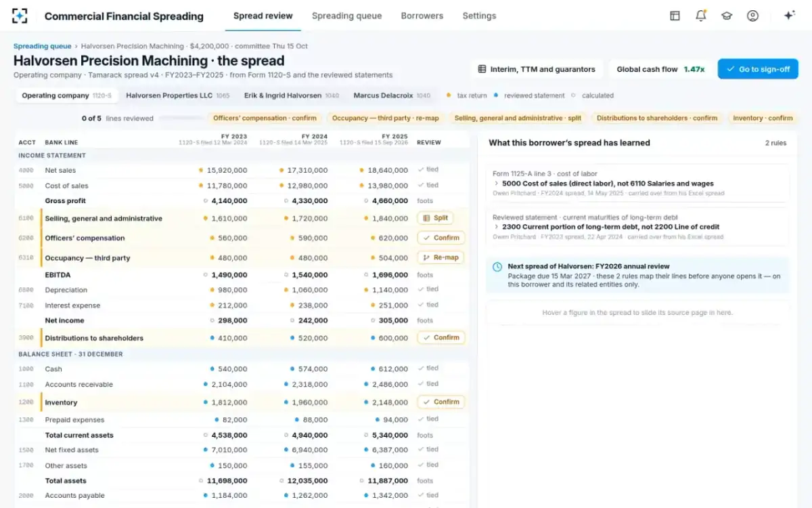
Task: Click Interest expense FY 2023 value 212,000
Action: click(x=233, y=305)
